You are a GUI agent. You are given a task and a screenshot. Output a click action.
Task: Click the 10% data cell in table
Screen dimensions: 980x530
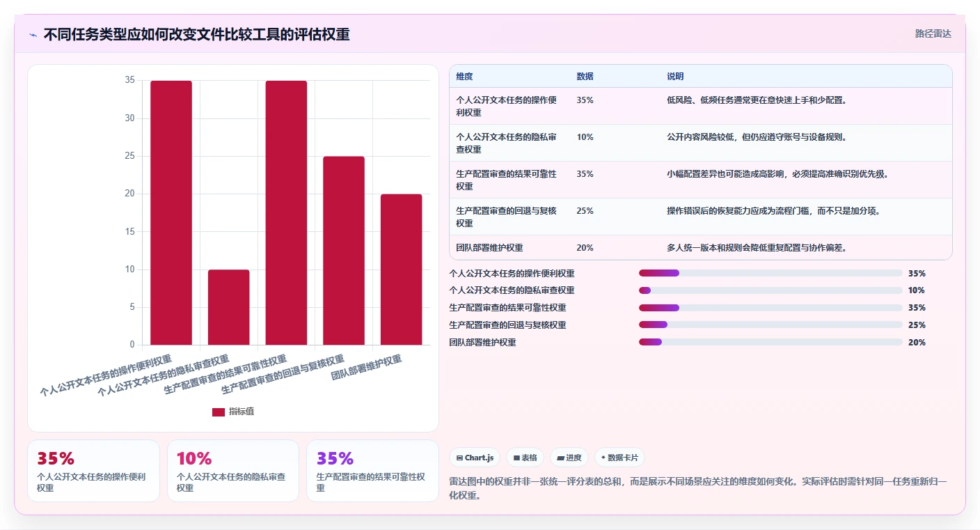coord(585,137)
